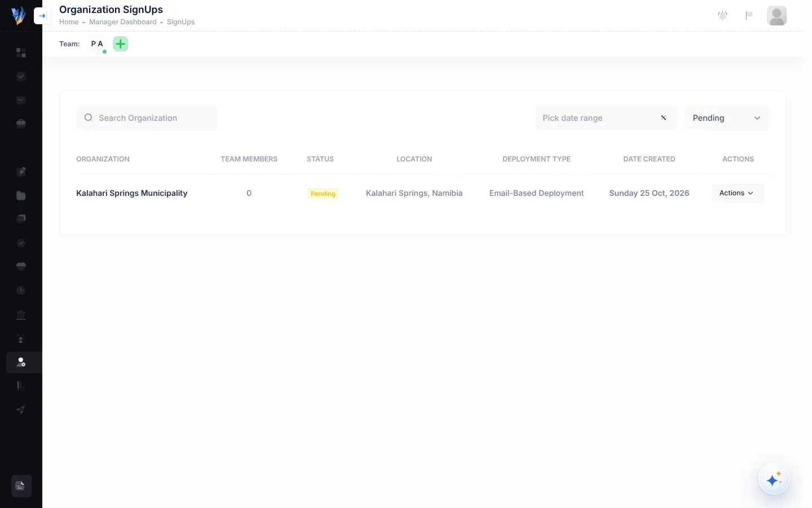The image size is (812, 508).
Task: Open the Pick date range picker
Action: pyautogui.click(x=606, y=118)
